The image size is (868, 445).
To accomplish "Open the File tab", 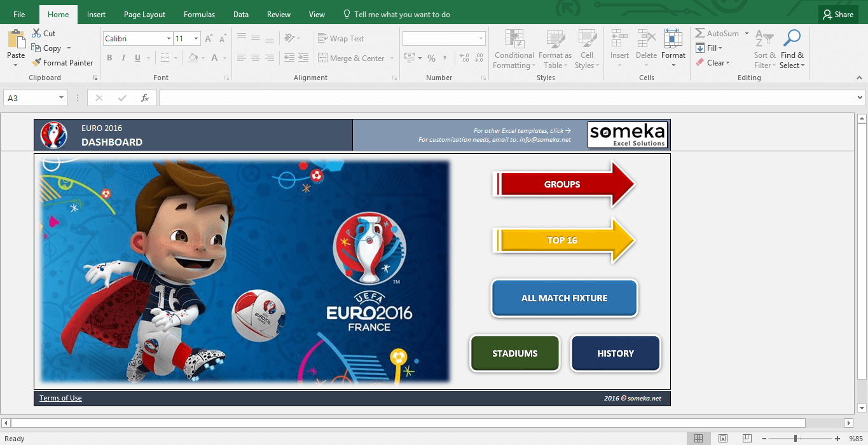I will click(x=19, y=14).
